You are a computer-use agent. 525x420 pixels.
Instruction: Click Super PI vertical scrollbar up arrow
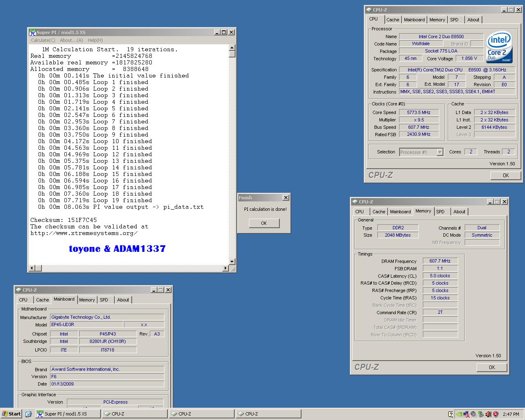click(x=232, y=48)
